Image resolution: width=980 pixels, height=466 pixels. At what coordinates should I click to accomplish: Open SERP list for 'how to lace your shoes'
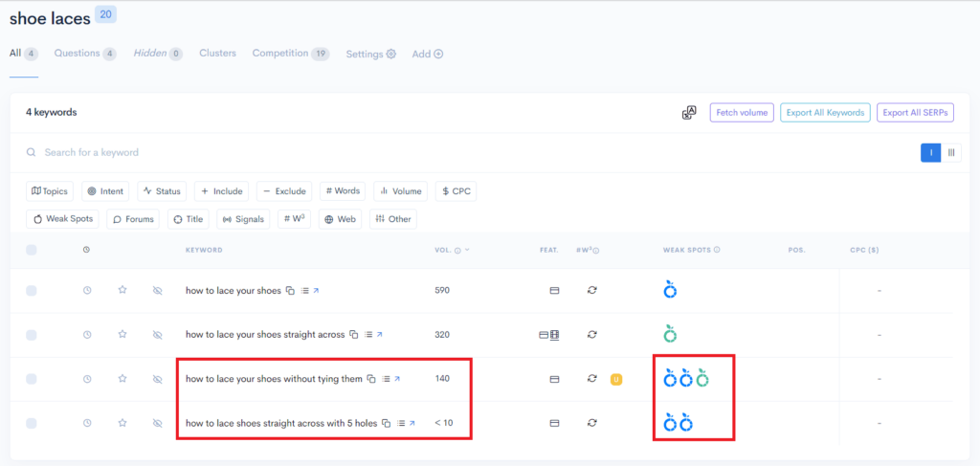pyautogui.click(x=304, y=291)
